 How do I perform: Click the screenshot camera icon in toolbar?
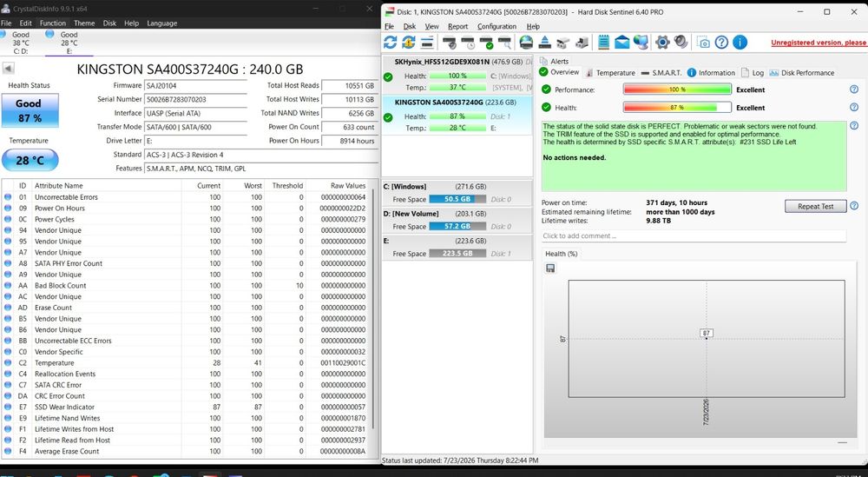[x=703, y=43]
